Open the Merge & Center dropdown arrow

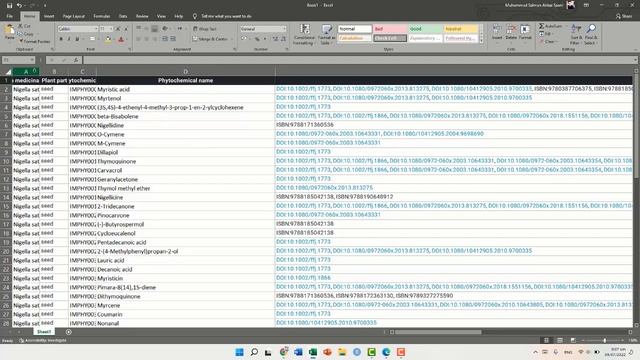click(231, 39)
